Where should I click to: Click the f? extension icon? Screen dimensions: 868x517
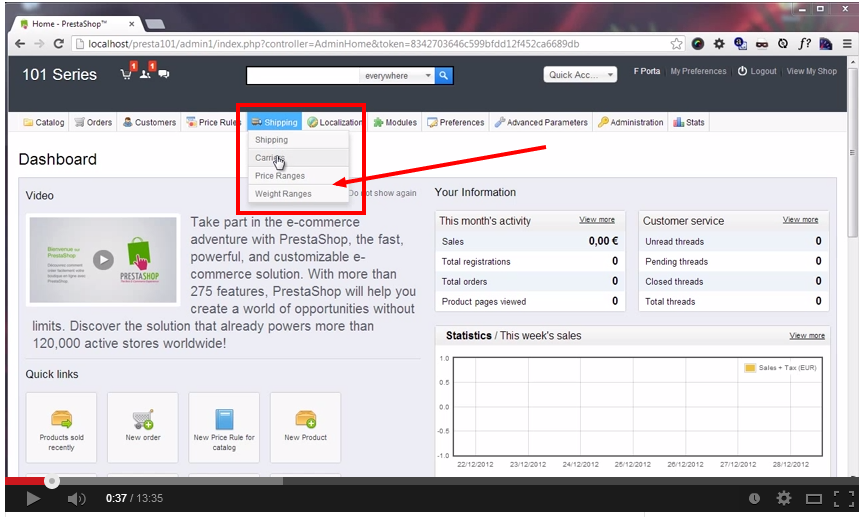804,44
